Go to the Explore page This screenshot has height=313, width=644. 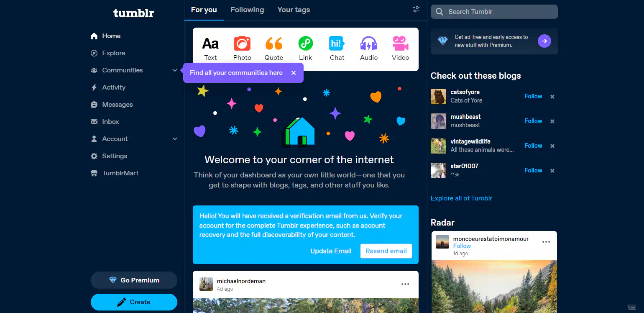(x=113, y=53)
